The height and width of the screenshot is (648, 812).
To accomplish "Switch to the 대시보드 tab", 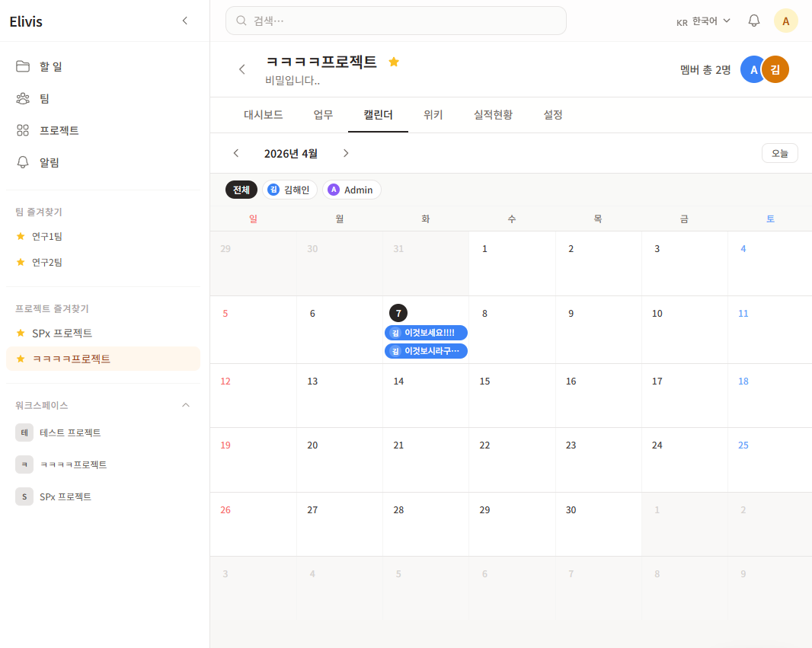I will pos(264,115).
